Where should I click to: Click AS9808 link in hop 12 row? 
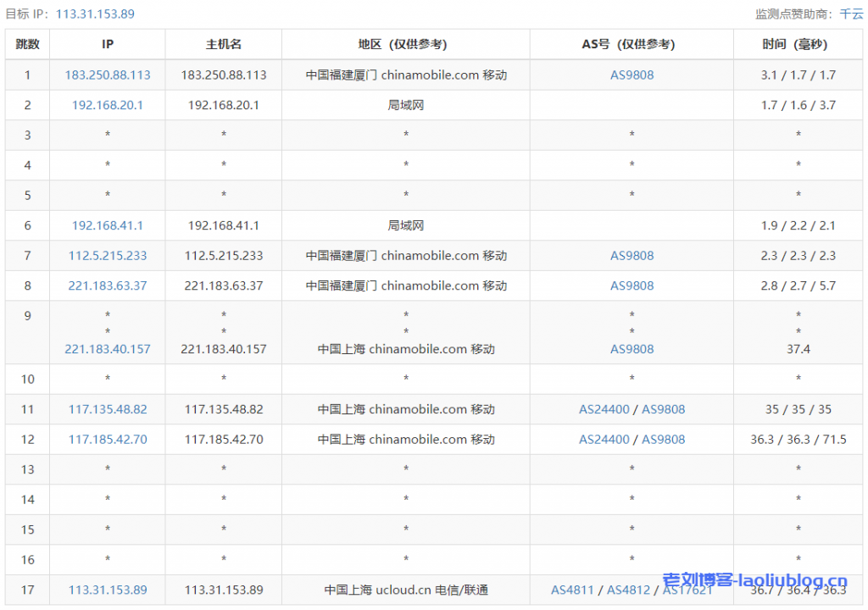coord(663,439)
